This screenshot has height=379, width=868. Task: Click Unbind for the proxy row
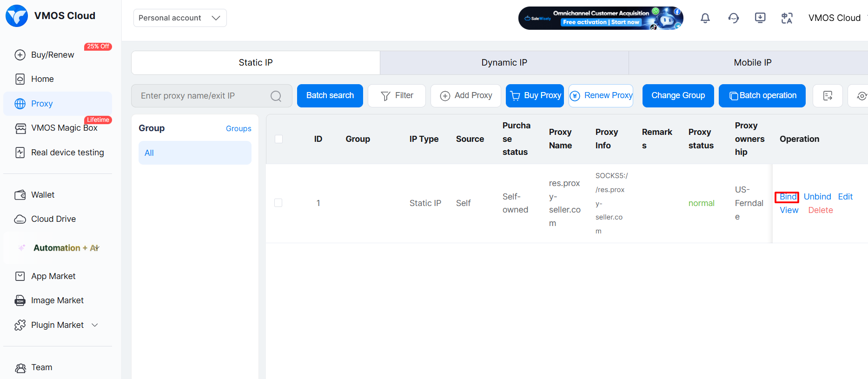817,197
